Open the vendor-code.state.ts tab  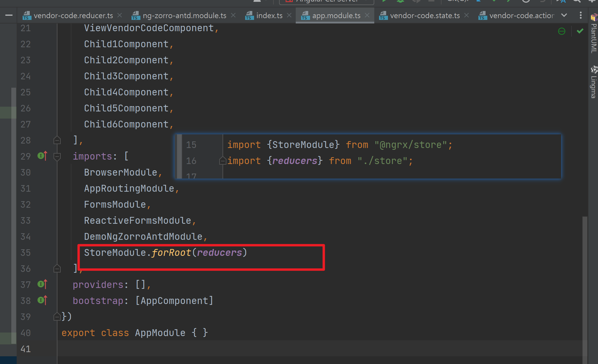[425, 15]
